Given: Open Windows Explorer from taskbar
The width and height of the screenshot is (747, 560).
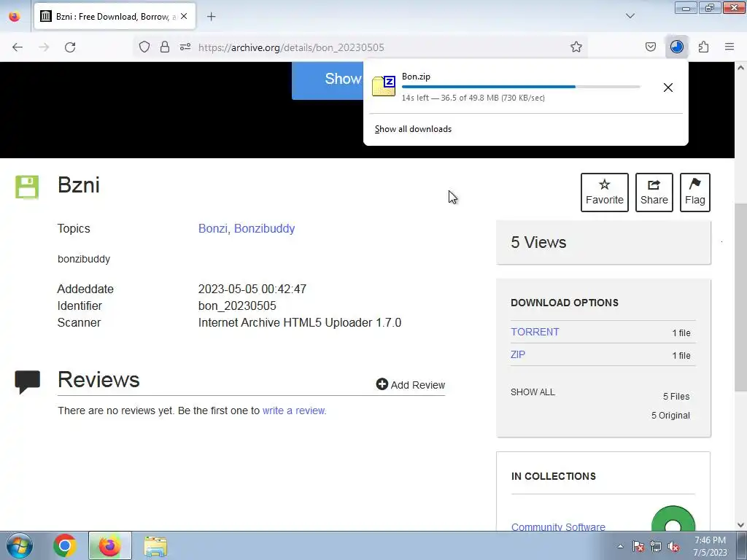Looking at the screenshot, I should (155, 546).
